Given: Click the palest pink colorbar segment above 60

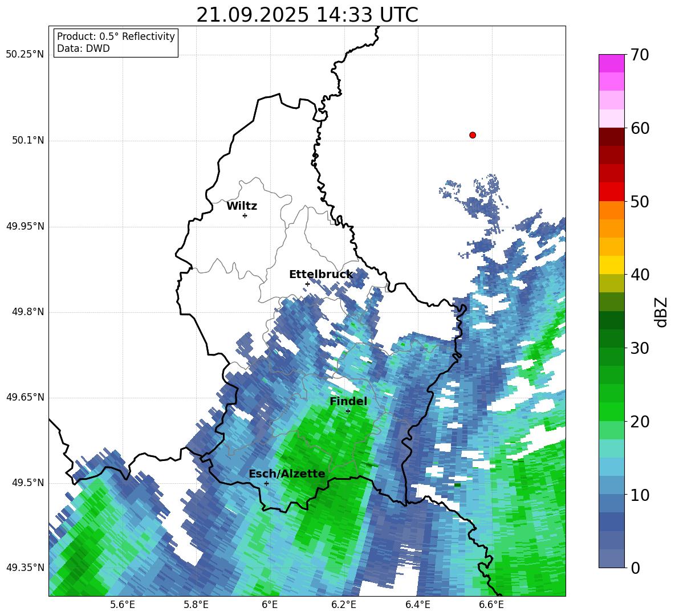Looking at the screenshot, I should (611, 119).
